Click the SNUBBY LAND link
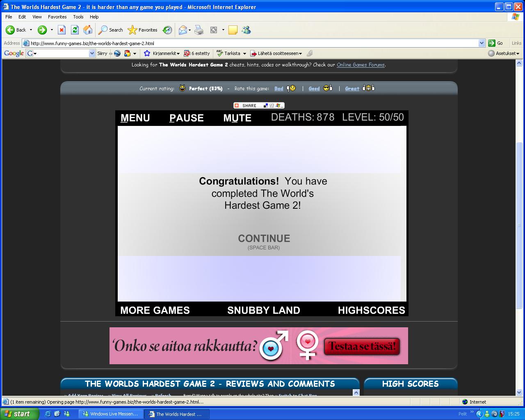This screenshot has width=525, height=420. point(264,310)
